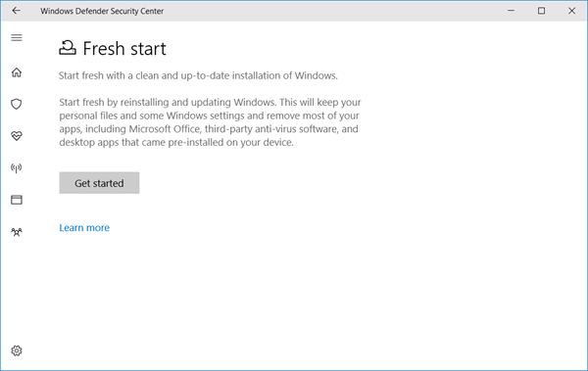This screenshot has width=588, height=371.
Task: Open Firewall & network protection antenna icon
Action: click(x=17, y=167)
